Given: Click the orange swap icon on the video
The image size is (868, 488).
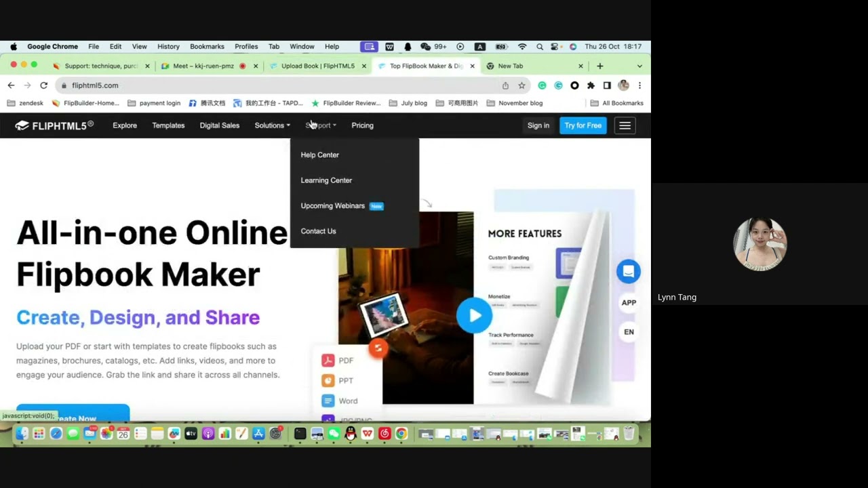Looking at the screenshot, I should [x=378, y=348].
